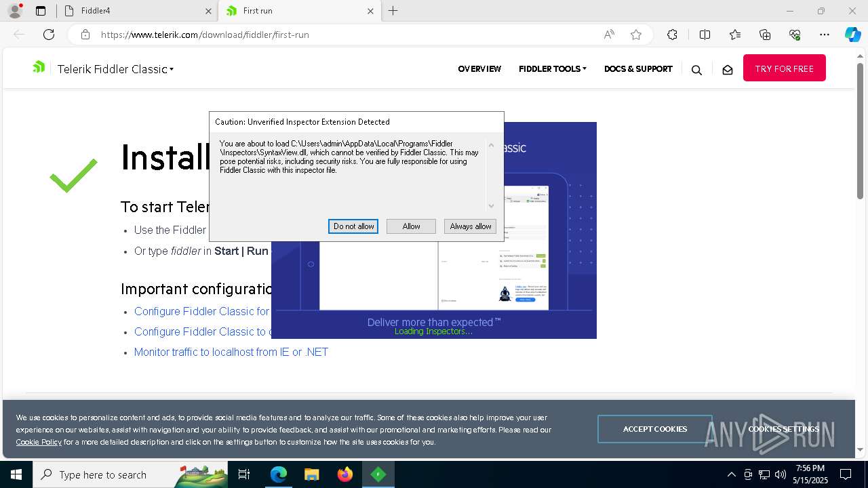Open COOKIES SETTINGS
Image resolution: width=868 pixels, height=488 pixels.
click(784, 429)
